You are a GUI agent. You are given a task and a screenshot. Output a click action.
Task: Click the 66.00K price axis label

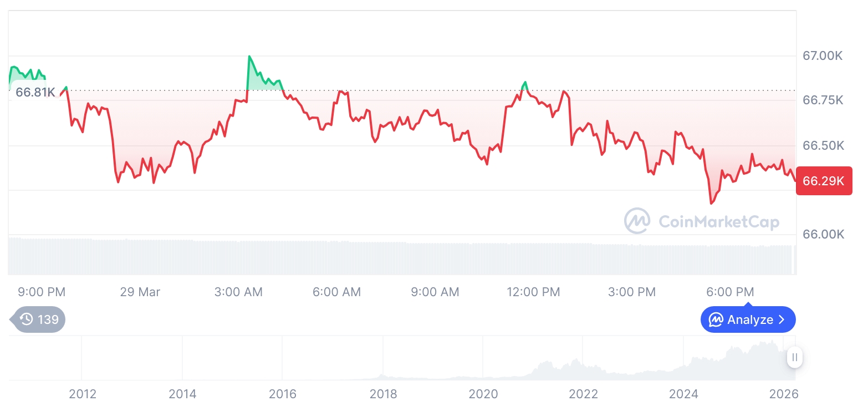coord(823,234)
